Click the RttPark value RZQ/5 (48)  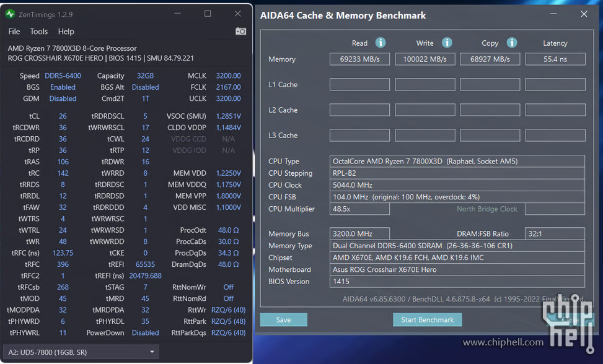(x=229, y=321)
